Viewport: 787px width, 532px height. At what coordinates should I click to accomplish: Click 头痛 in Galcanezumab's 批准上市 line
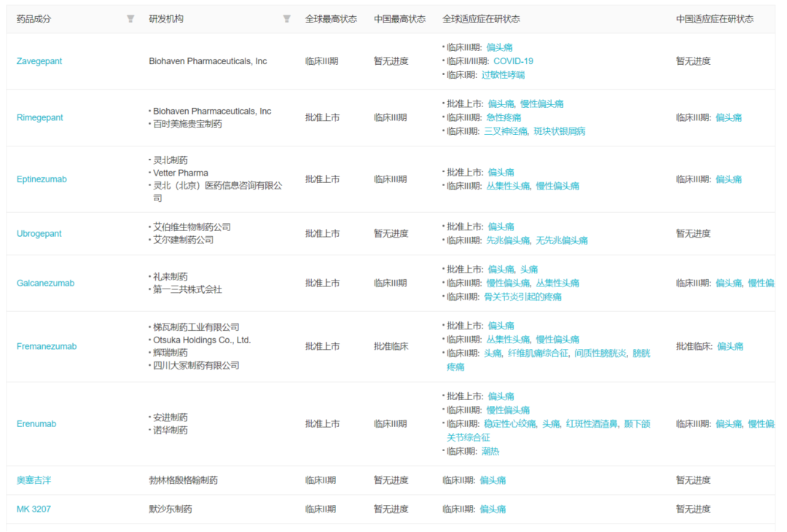529,270
